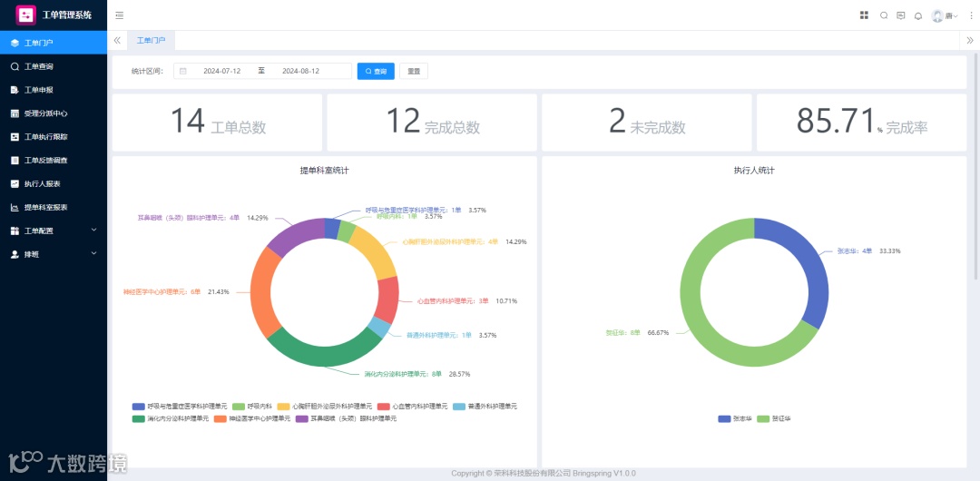Click the 执行人统计 chart title
Viewport: 980px width, 481px height.
(754, 170)
